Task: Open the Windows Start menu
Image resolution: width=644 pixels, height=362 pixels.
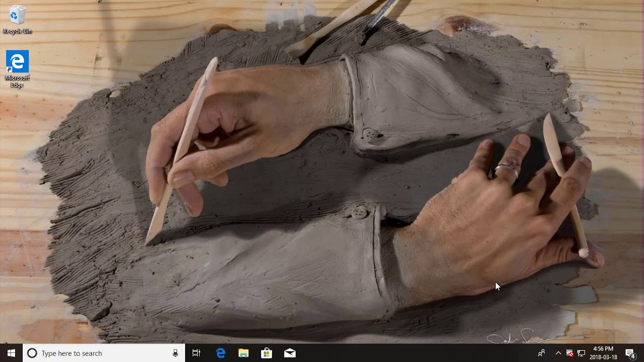Action: click(x=11, y=353)
